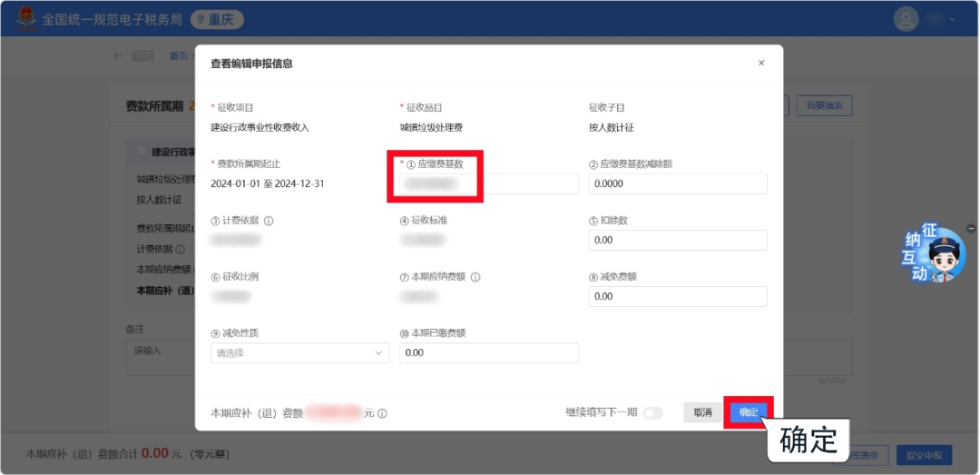
Task: Click the 首页 breadcrumb link
Action: click(x=179, y=56)
